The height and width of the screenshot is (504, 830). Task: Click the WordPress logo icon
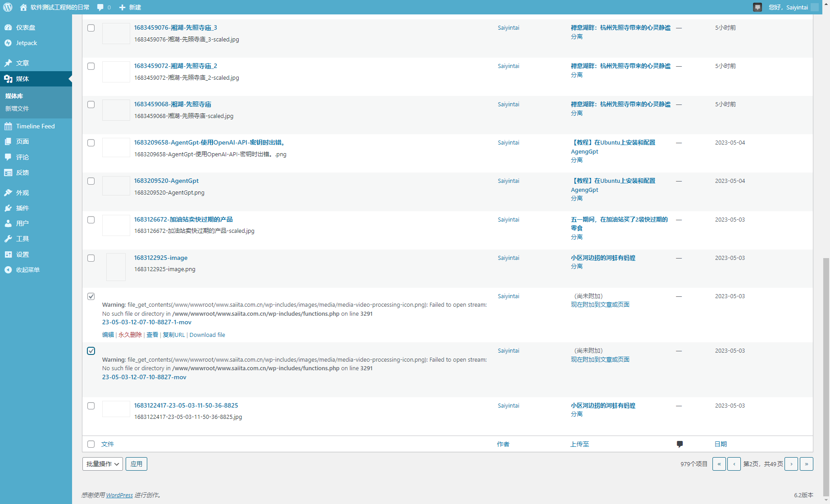point(8,7)
